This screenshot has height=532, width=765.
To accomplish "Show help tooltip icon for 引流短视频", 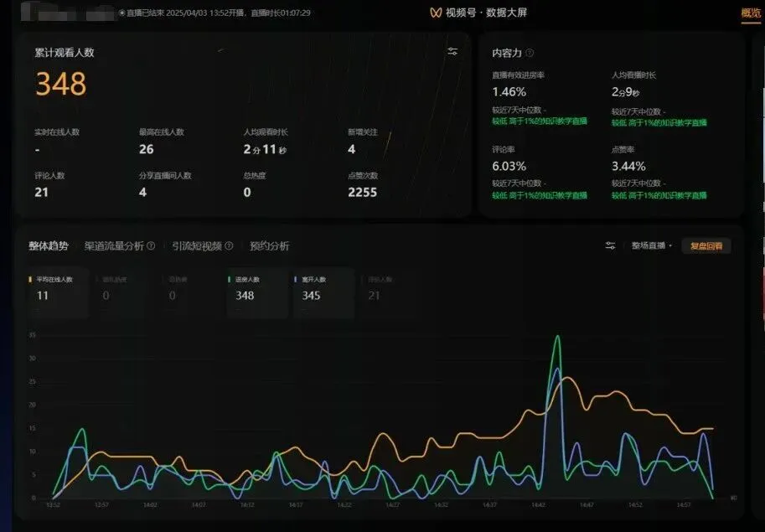I will [229, 245].
